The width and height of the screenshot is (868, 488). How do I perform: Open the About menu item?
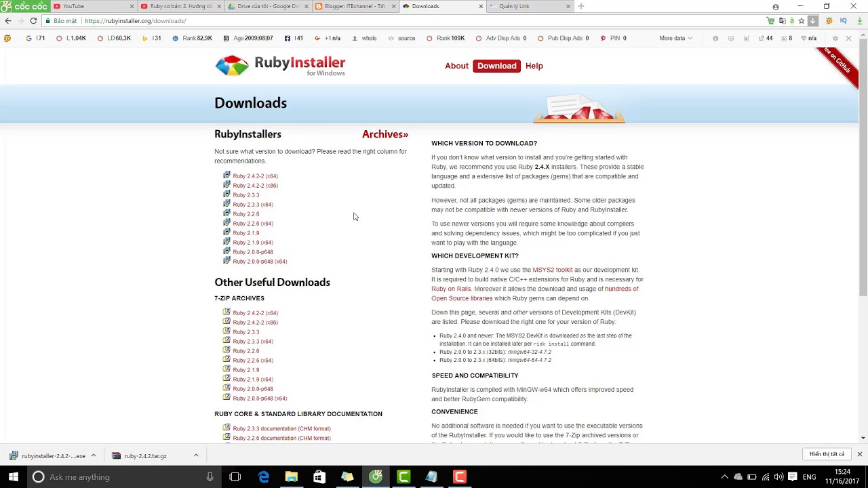click(x=456, y=66)
